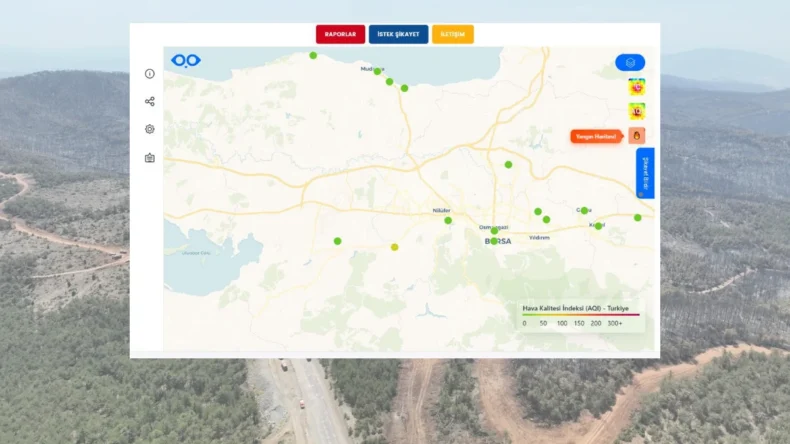Open settings gear in left sidebar
This screenshot has width=790, height=444.
tap(150, 129)
